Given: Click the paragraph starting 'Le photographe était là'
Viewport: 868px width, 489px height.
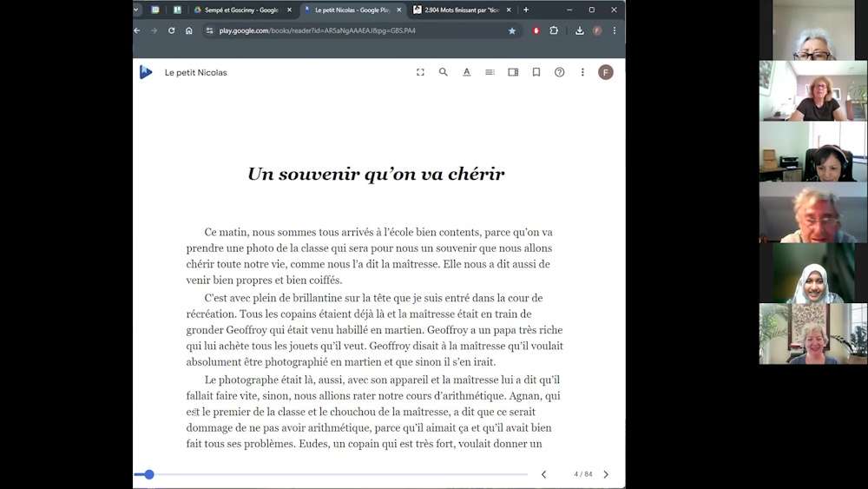Looking at the screenshot, I should (373, 412).
